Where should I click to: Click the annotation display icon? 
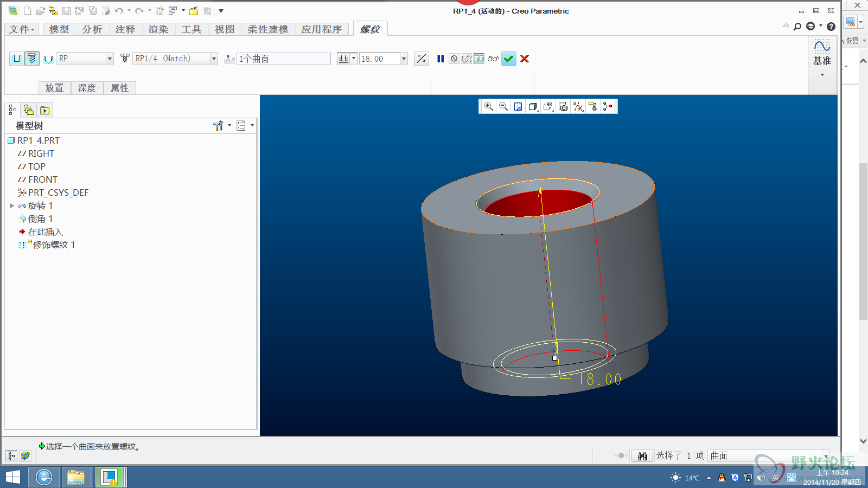click(x=593, y=106)
